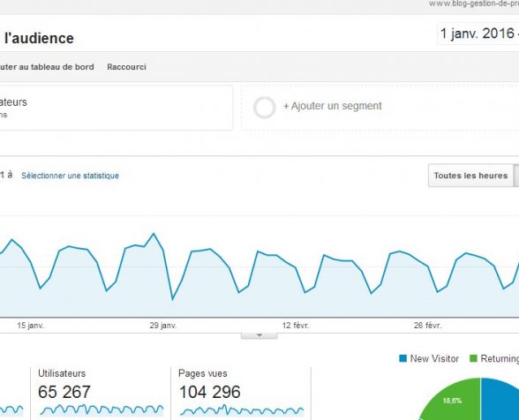Click the Utilisateurs value 65 267
The height and width of the screenshot is (420, 519).
point(64,392)
